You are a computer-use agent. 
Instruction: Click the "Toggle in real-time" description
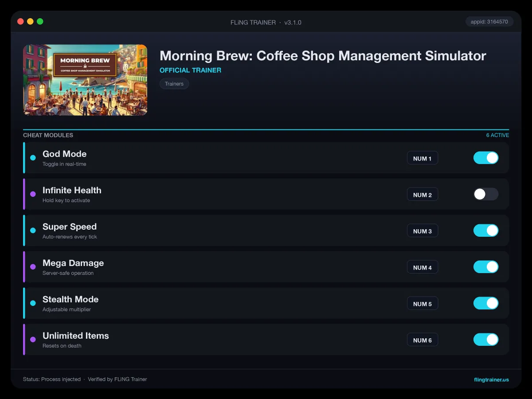coord(64,164)
